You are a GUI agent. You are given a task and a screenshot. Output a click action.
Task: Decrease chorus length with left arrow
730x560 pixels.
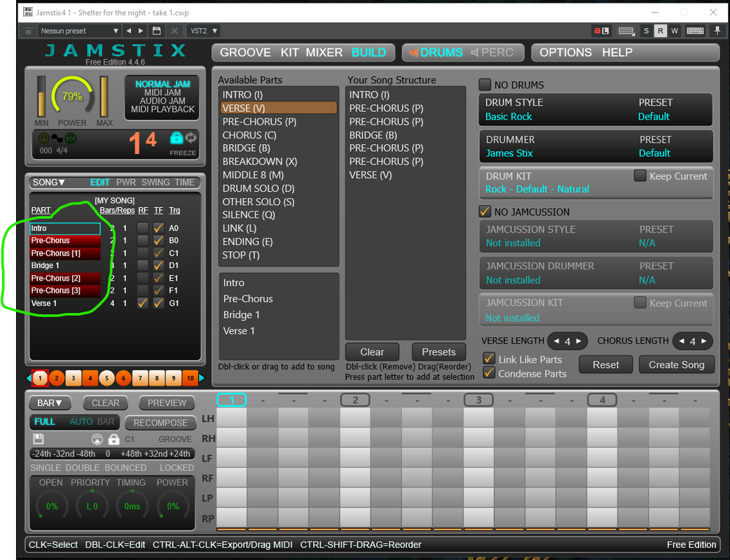pos(682,341)
